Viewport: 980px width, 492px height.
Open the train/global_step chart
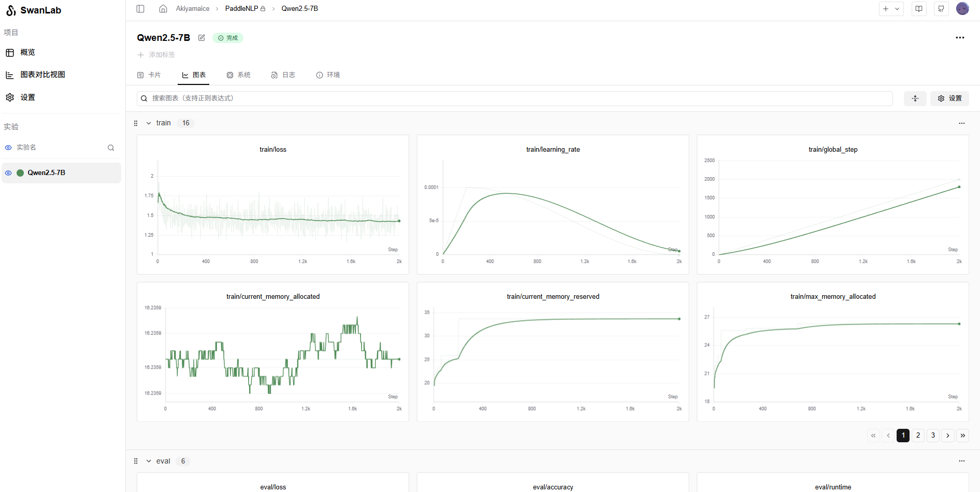click(833, 205)
